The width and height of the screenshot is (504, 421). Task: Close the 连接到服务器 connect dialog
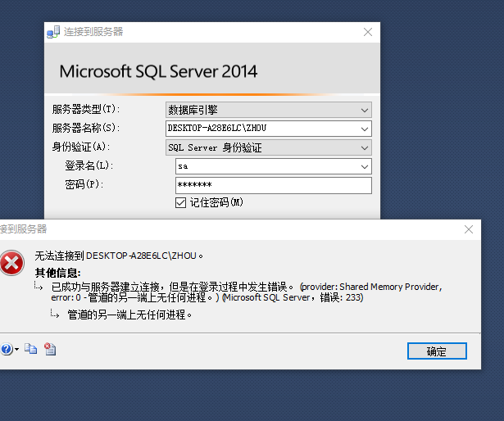[368, 32]
